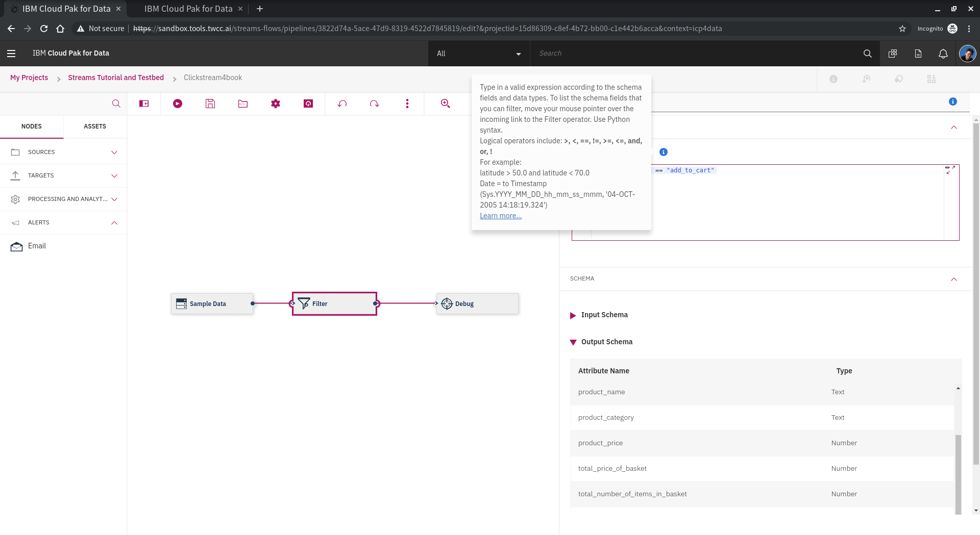This screenshot has height=535, width=980.
Task: Open the user profile avatar
Action: [967, 53]
